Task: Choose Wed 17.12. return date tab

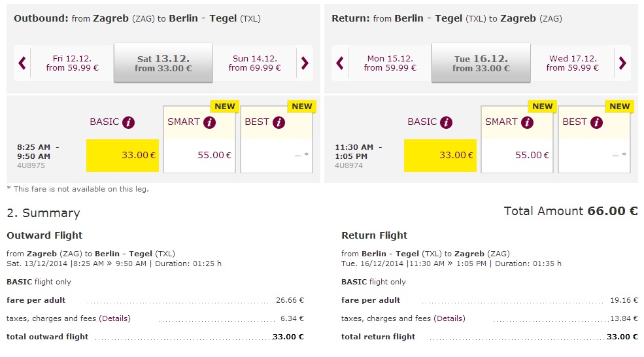Action: click(572, 63)
